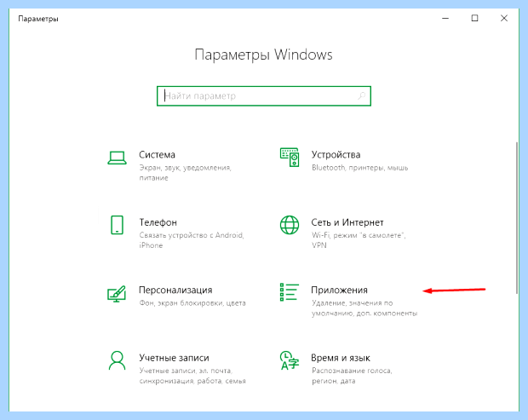Open the Персонализация paintbrush icon
The height and width of the screenshot is (420, 528).
pyautogui.click(x=117, y=294)
